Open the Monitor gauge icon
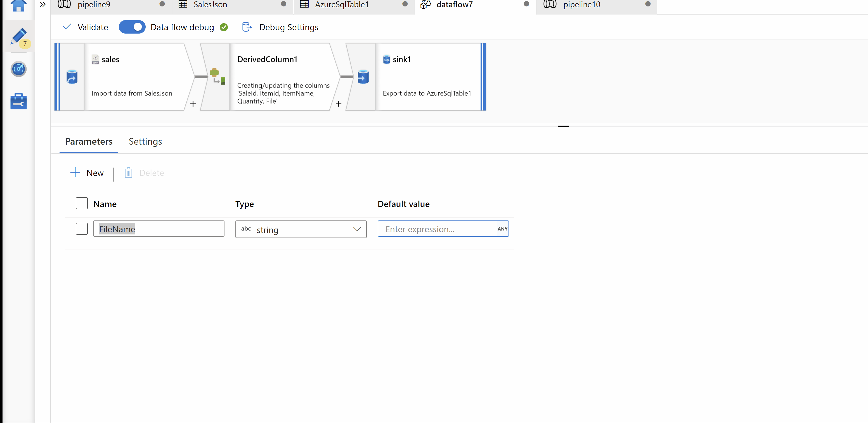The width and height of the screenshot is (868, 423). click(18, 69)
